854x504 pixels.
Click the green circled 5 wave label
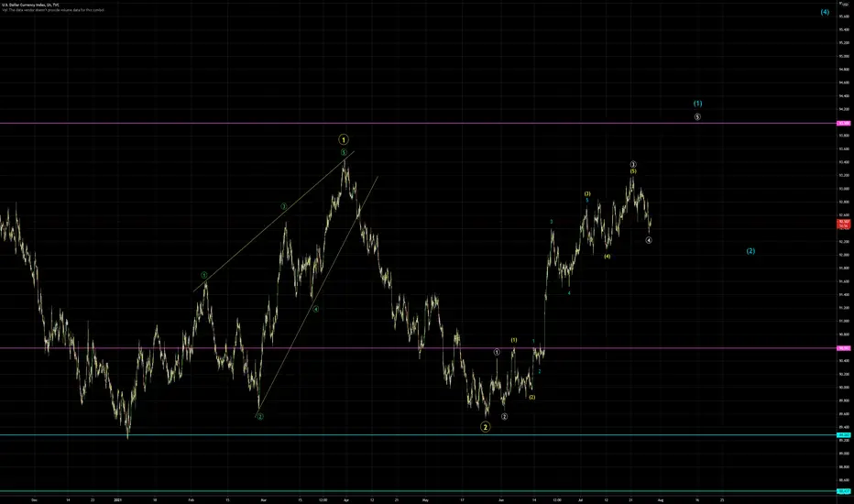coord(344,152)
